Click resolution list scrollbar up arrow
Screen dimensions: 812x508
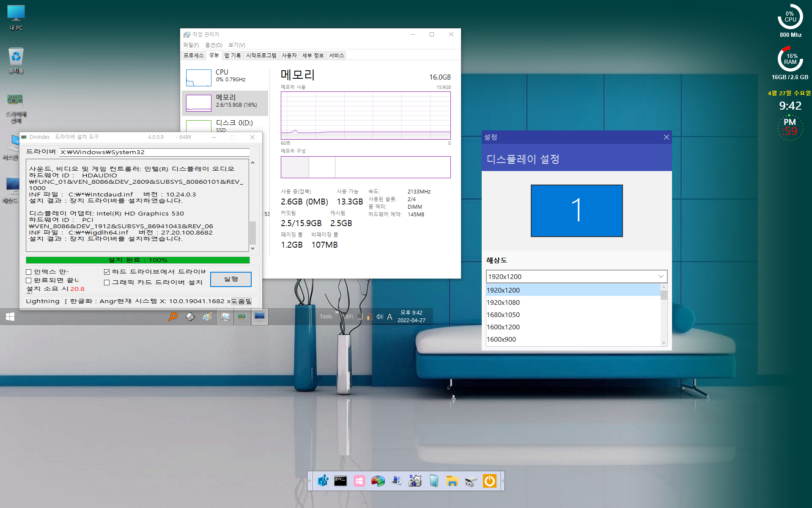coord(664,287)
